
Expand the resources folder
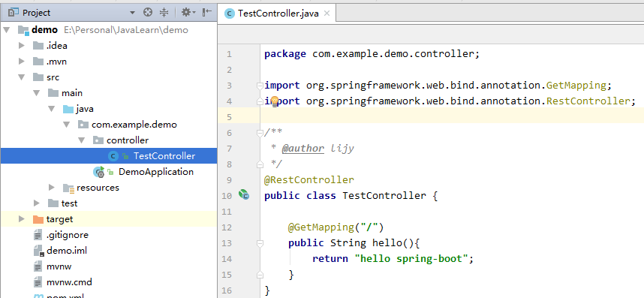coord(51,188)
